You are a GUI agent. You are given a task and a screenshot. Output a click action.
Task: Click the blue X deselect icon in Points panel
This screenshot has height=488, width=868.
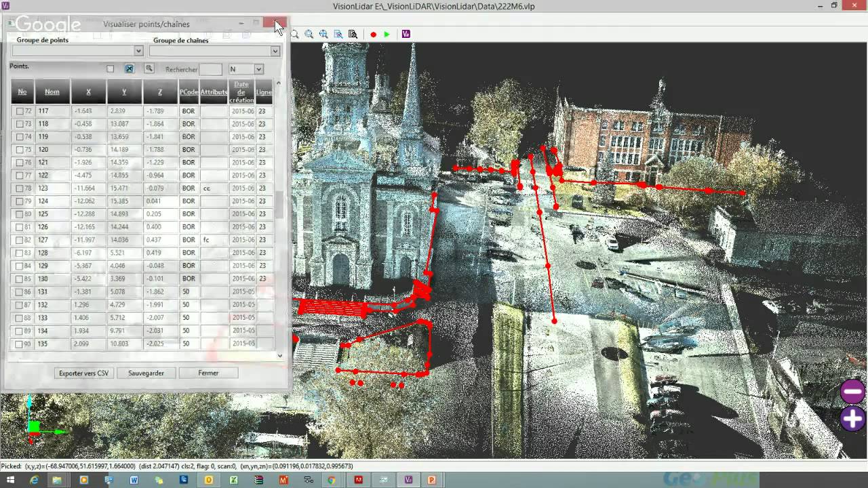tap(129, 68)
